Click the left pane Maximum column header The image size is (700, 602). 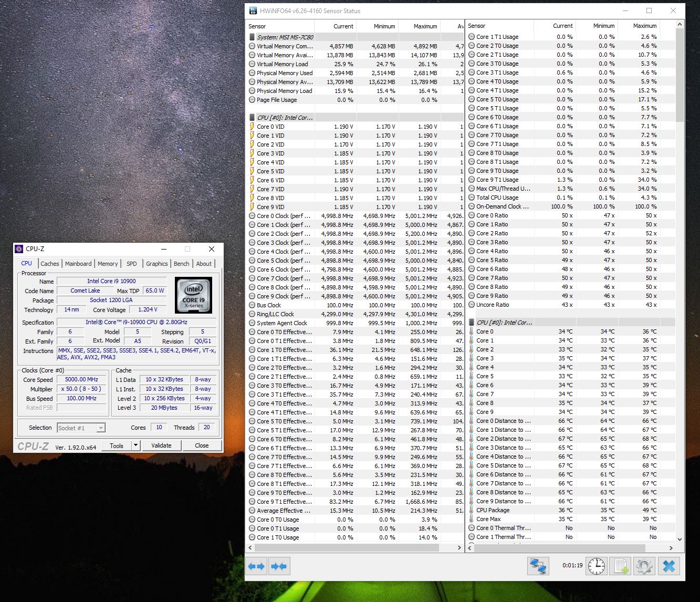[420, 26]
